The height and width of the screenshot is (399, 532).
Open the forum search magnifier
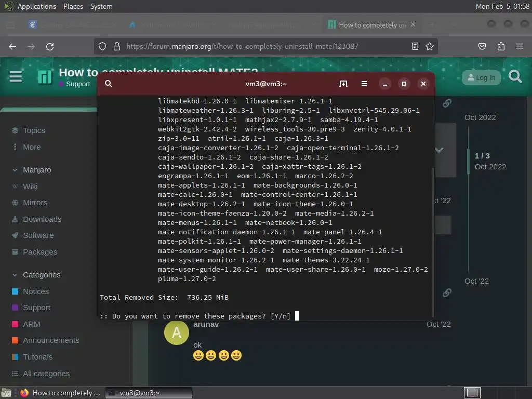click(515, 77)
